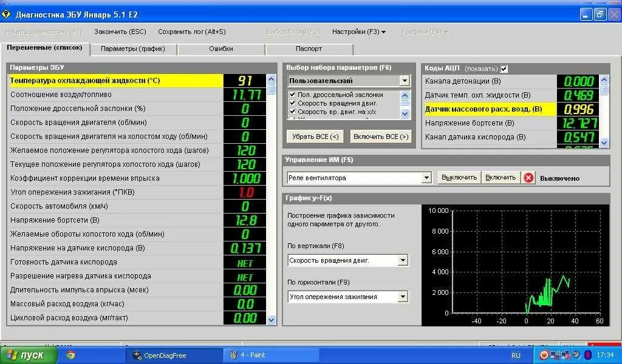Click Выбор блока (F2) menu item
The image size is (622, 364).
coord(293,32)
